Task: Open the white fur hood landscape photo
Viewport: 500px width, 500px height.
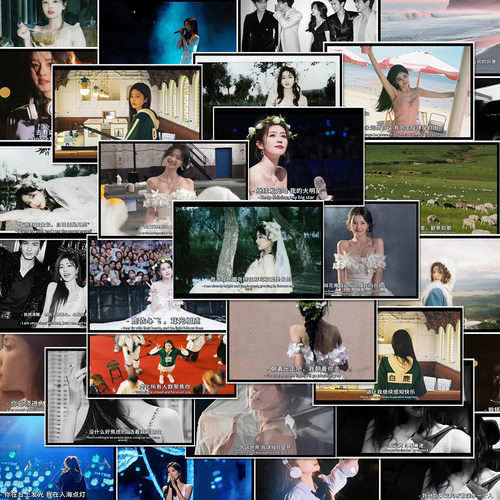Action: pos(460,283)
